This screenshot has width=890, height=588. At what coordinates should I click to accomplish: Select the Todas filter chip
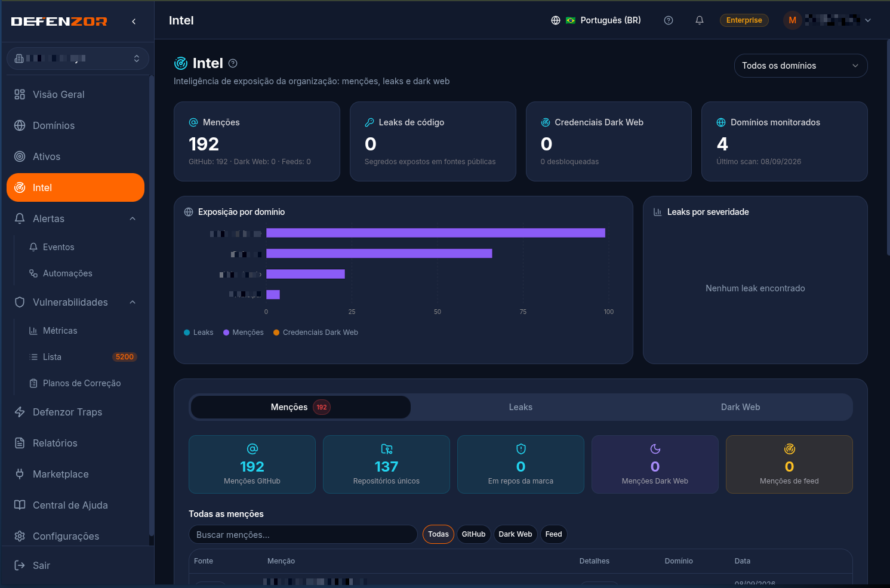tap(438, 534)
